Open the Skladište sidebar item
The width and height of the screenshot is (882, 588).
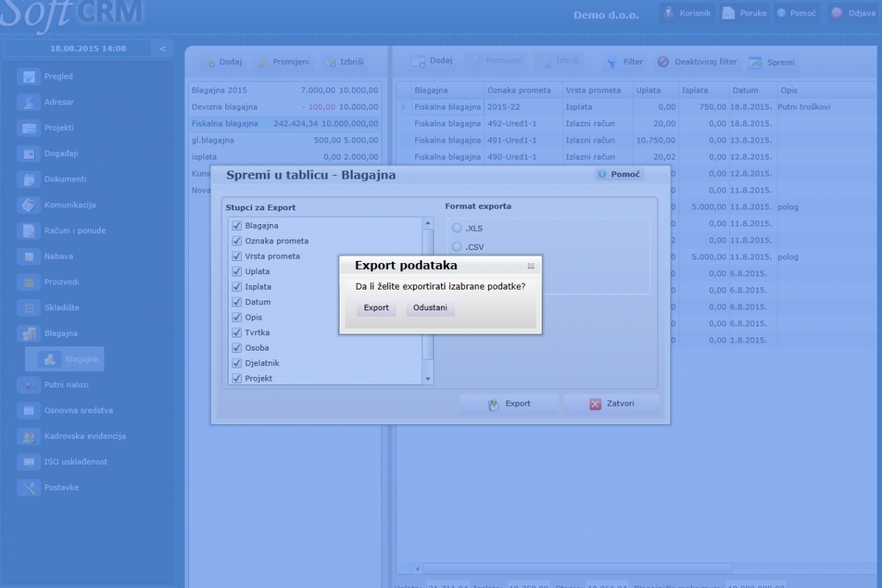[62, 308]
